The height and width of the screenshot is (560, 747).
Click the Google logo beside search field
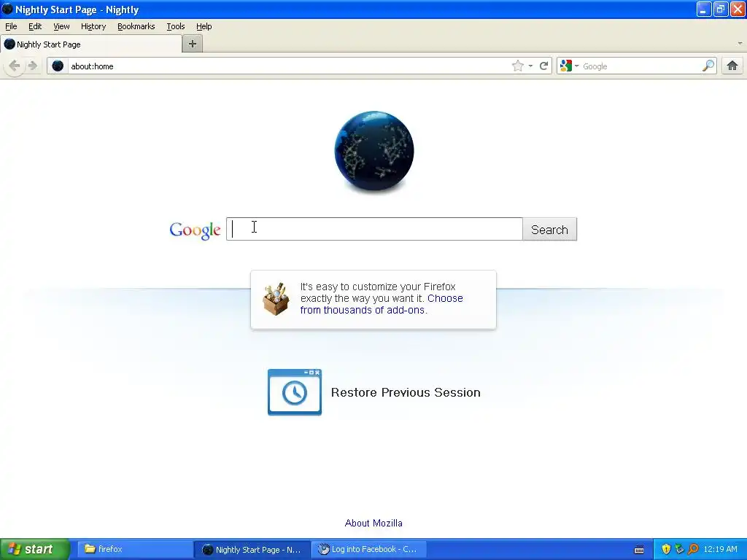[x=195, y=230]
